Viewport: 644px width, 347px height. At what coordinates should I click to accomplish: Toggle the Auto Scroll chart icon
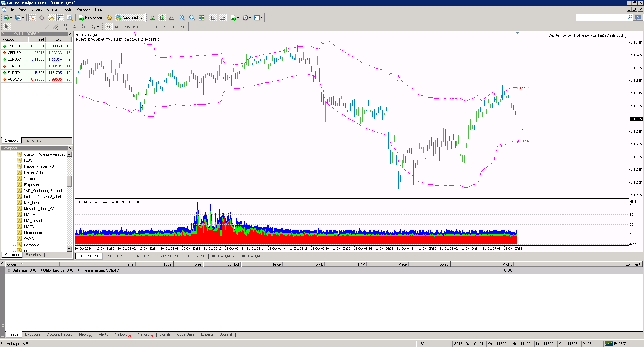(x=213, y=18)
